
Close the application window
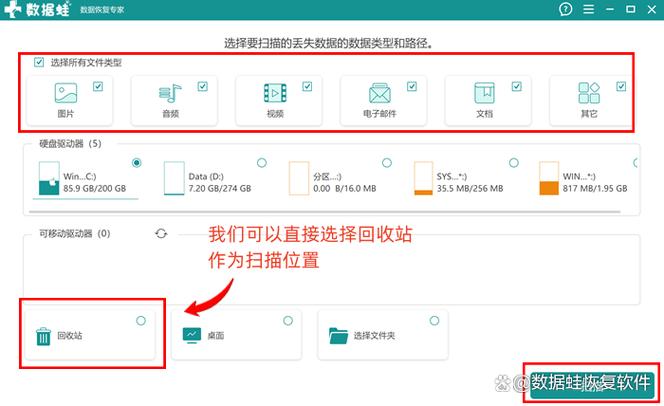652,9
